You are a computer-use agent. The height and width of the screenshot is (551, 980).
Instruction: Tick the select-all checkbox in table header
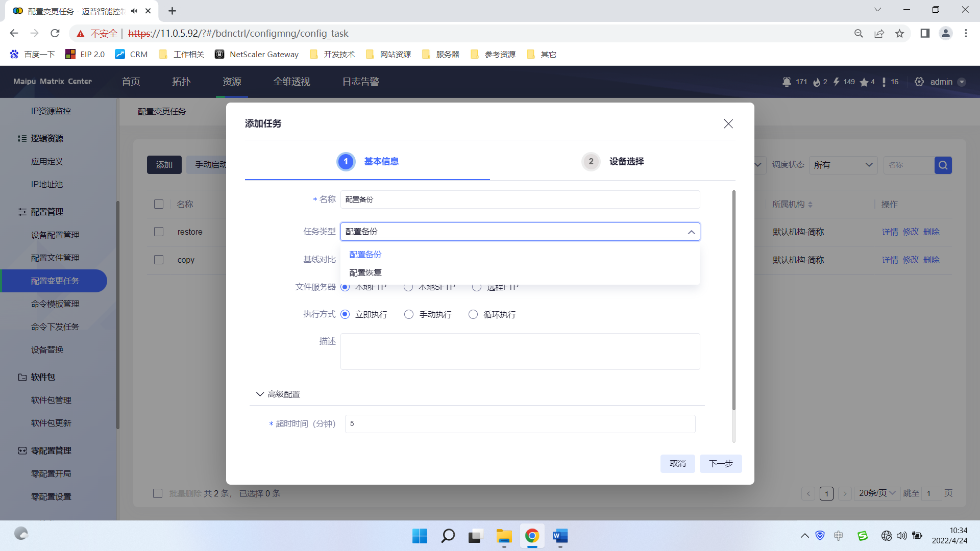[x=159, y=204]
